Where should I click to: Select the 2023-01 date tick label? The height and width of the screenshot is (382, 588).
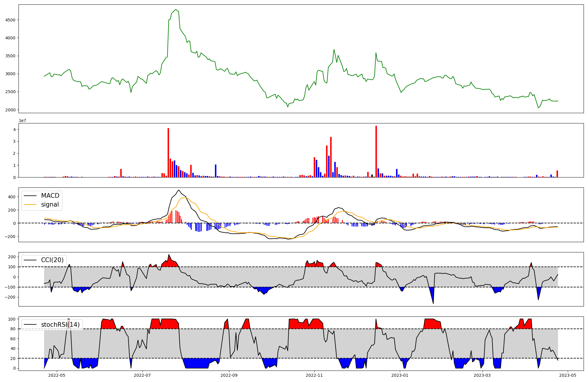pos(400,375)
